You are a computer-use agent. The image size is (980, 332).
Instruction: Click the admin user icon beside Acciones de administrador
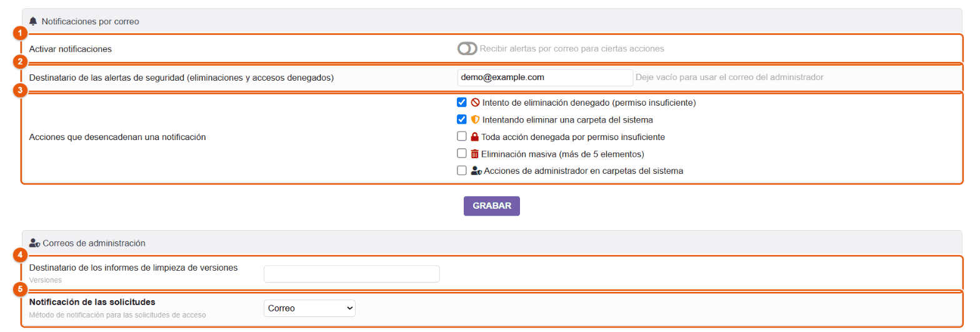pos(476,170)
